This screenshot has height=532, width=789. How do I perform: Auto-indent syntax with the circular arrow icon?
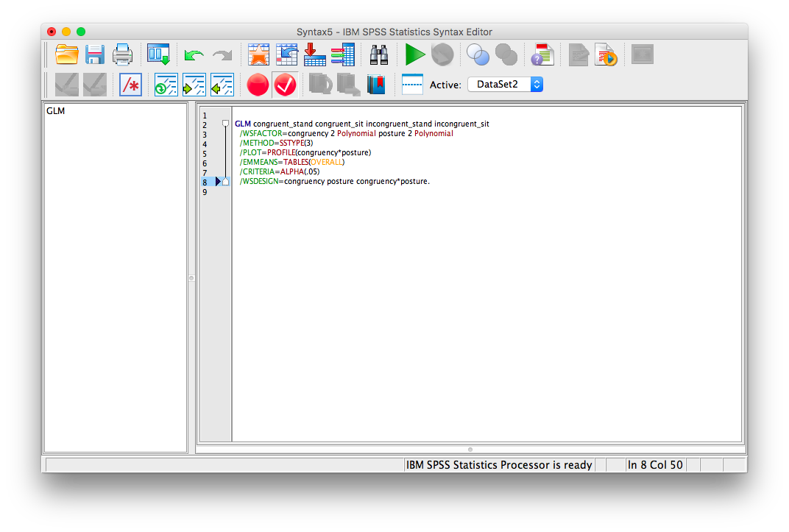point(166,85)
